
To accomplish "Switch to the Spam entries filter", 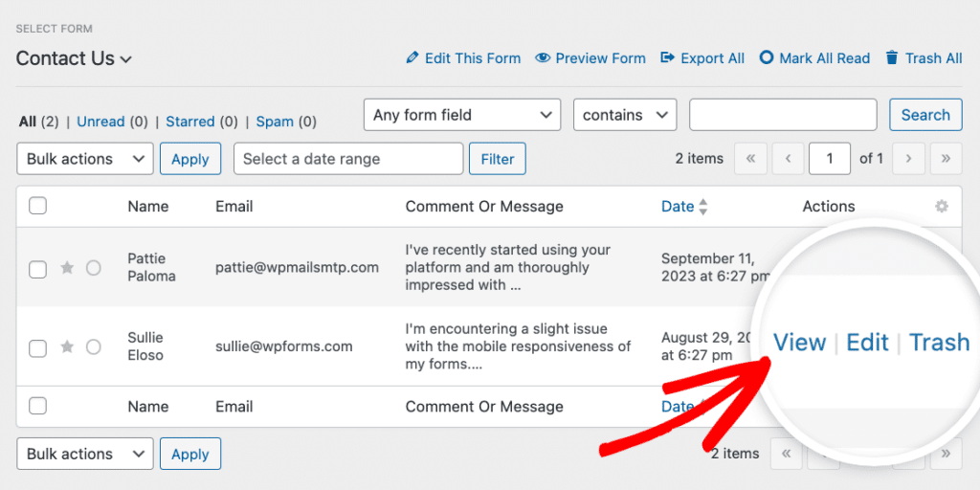I will coord(275,122).
